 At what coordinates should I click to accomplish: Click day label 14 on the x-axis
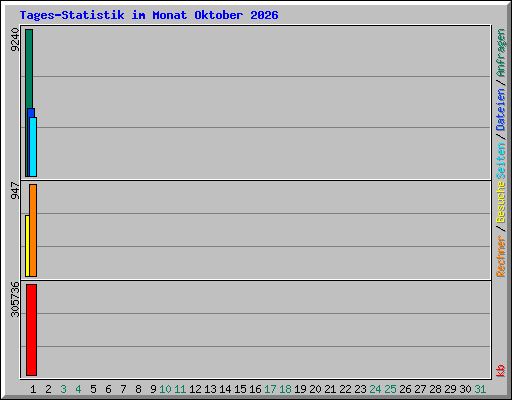click(225, 389)
